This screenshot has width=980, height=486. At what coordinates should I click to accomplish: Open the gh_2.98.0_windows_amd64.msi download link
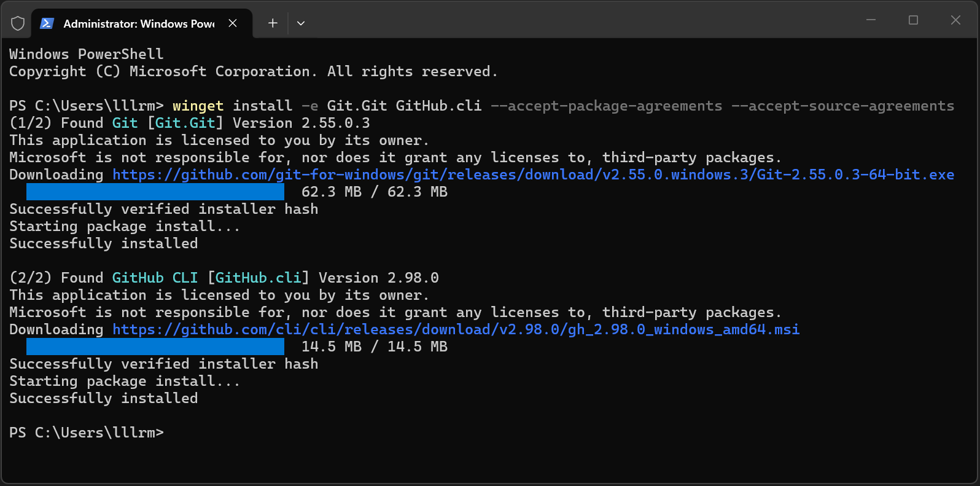(x=456, y=329)
